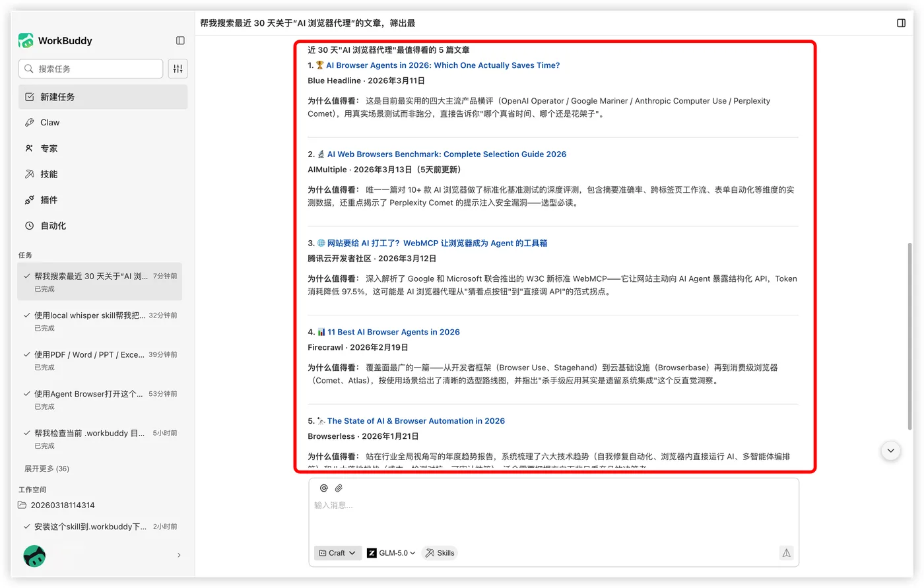Open 11 Best AI Browser Agents link
924x588 pixels.
[x=393, y=332]
